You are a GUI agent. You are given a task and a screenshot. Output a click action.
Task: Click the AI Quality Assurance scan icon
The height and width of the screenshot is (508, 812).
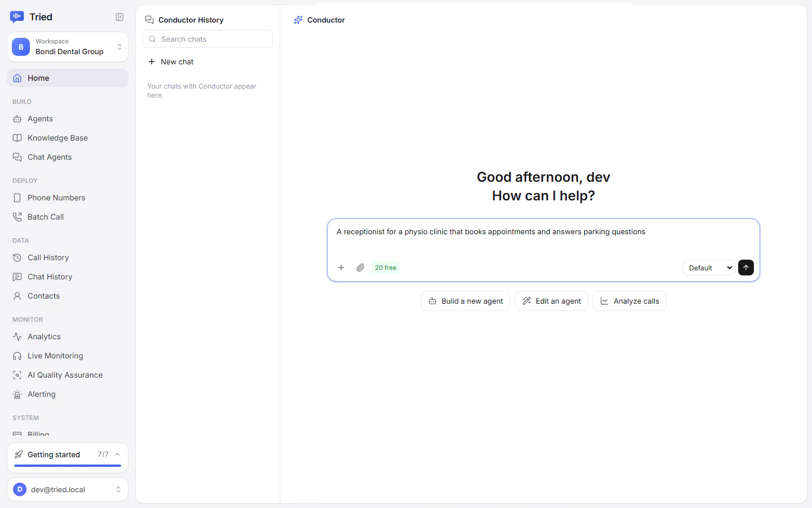[17, 375]
